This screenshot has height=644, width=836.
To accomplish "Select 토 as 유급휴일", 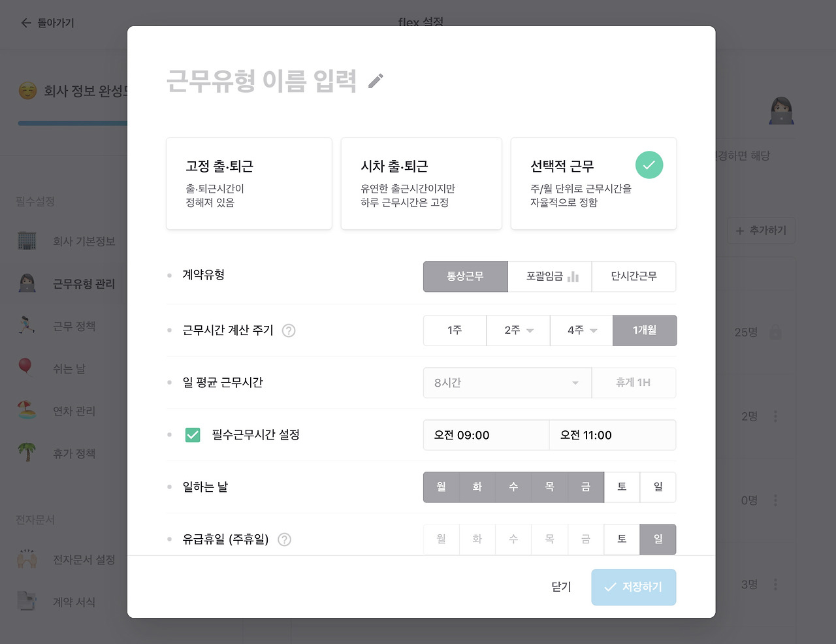I will pos(622,539).
